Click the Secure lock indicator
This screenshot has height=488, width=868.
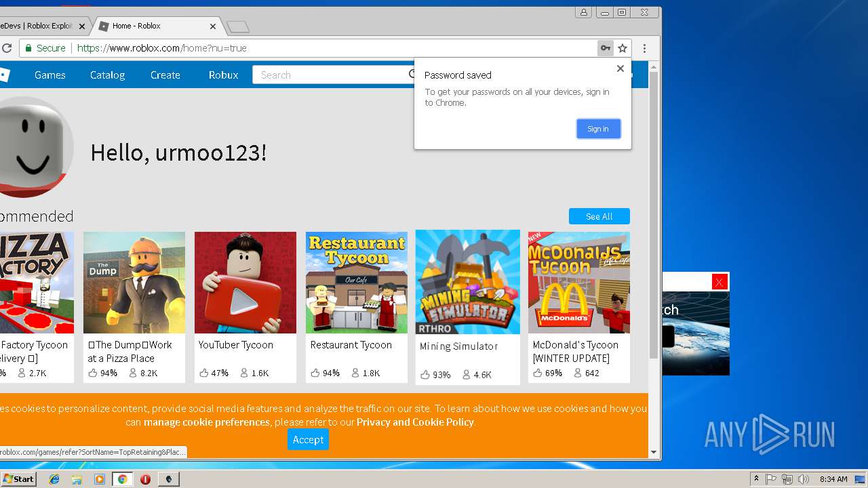pos(45,48)
